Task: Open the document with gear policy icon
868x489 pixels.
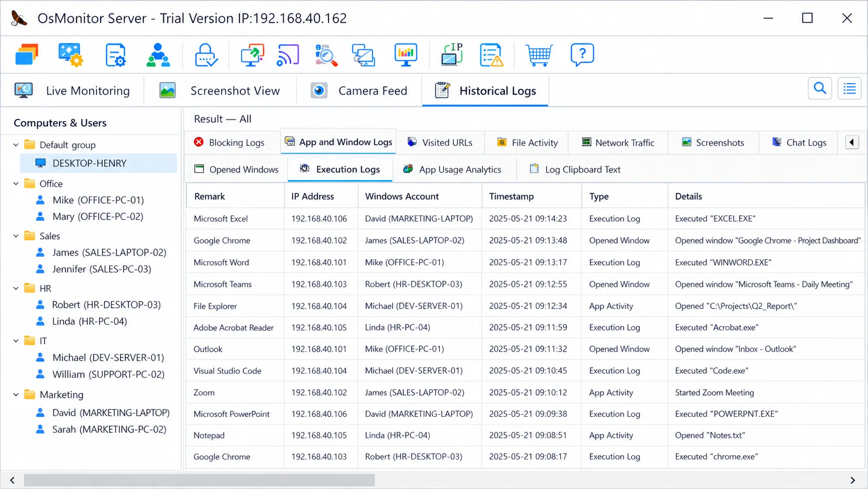Action: pyautogui.click(x=115, y=55)
